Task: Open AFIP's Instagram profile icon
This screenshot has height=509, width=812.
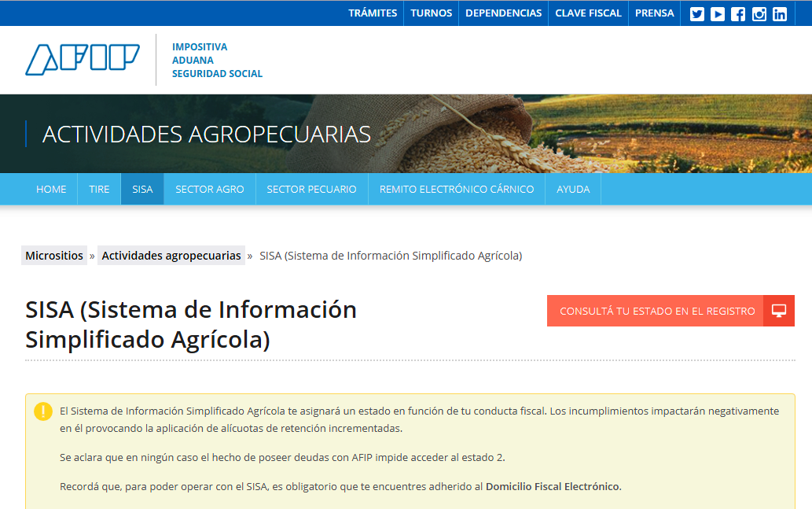Action: (759, 13)
